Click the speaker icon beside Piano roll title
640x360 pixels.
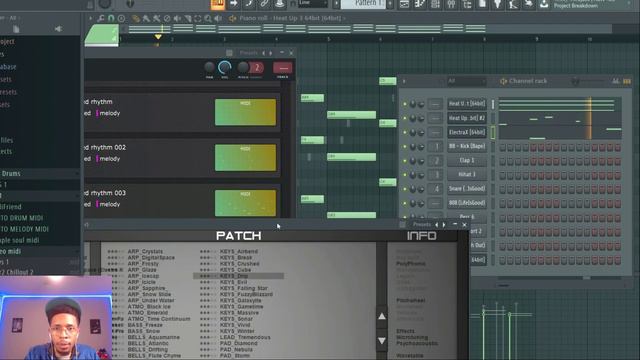(x=233, y=18)
